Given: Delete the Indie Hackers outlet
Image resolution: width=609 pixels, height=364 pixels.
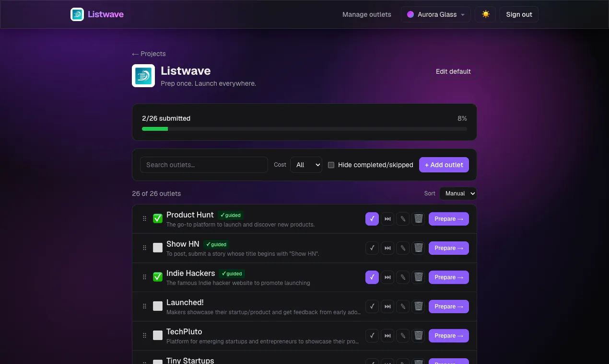Looking at the screenshot, I should 418,277.
